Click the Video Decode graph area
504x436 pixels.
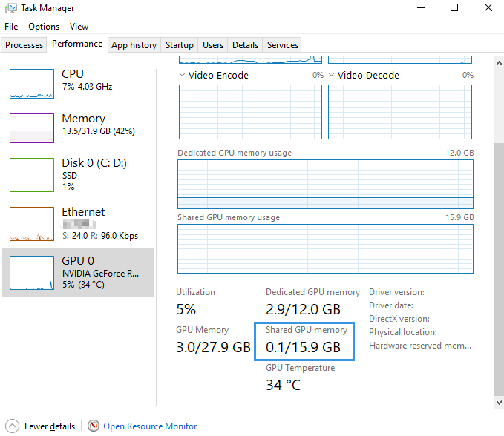coord(400,112)
